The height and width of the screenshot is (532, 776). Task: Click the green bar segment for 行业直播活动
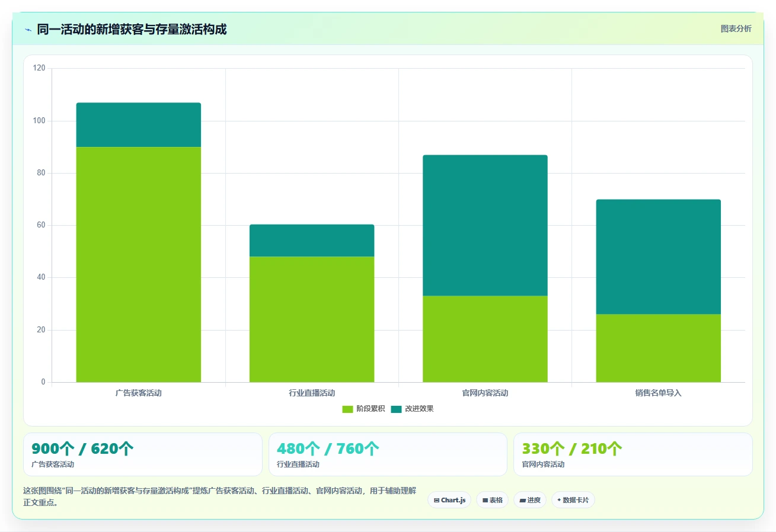[312, 319]
